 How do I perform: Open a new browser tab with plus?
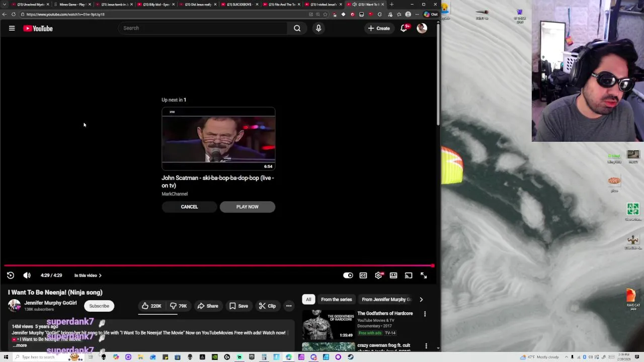click(391, 5)
